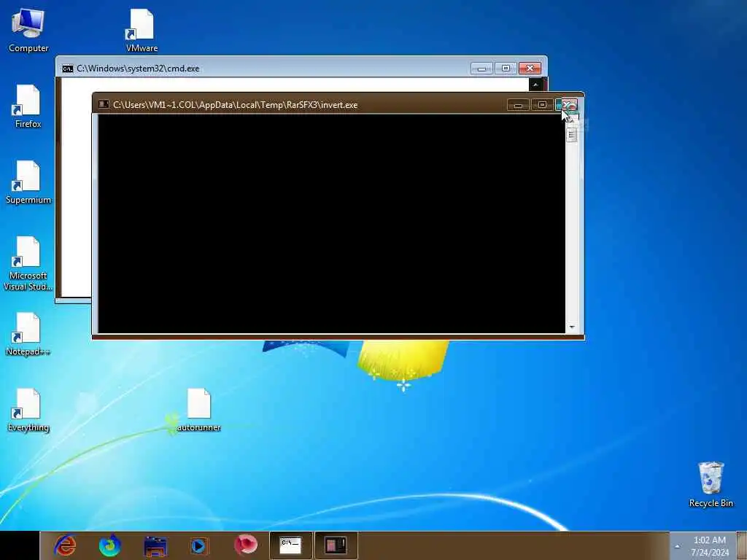Minimize the cmd.exe window

481,69
